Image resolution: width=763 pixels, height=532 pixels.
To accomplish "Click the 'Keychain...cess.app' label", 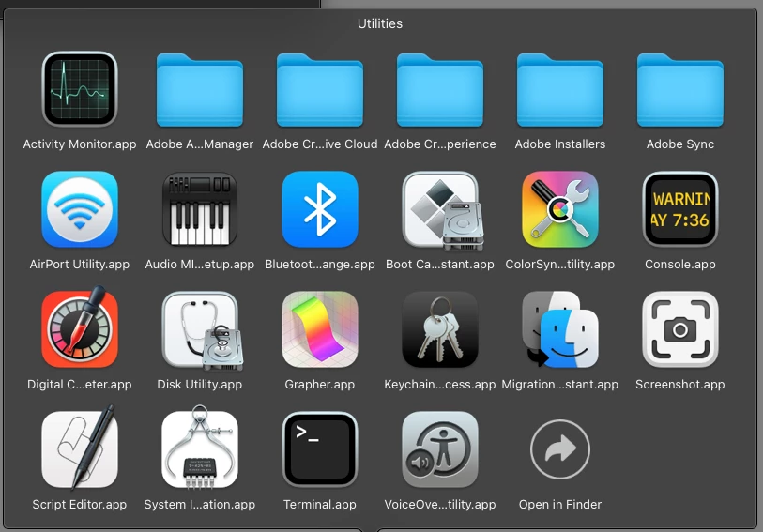I will [x=440, y=384].
